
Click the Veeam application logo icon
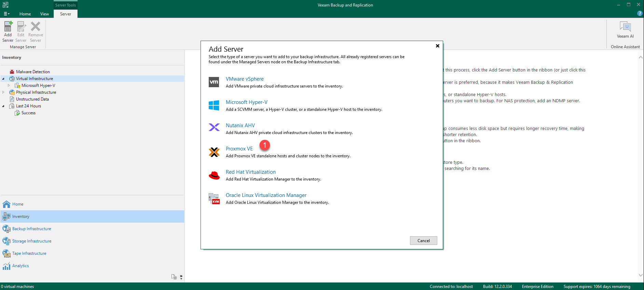(5, 5)
